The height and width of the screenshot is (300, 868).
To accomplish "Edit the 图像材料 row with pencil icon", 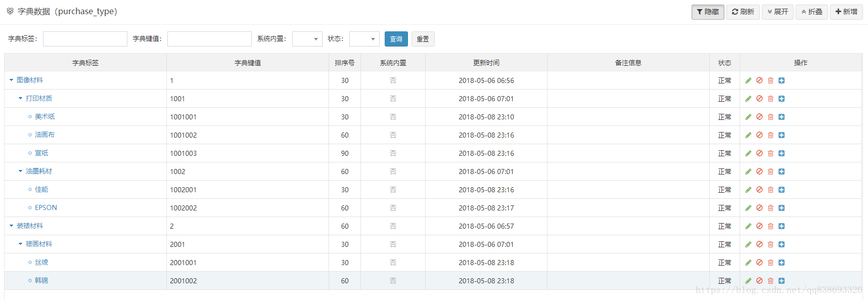I will point(748,80).
